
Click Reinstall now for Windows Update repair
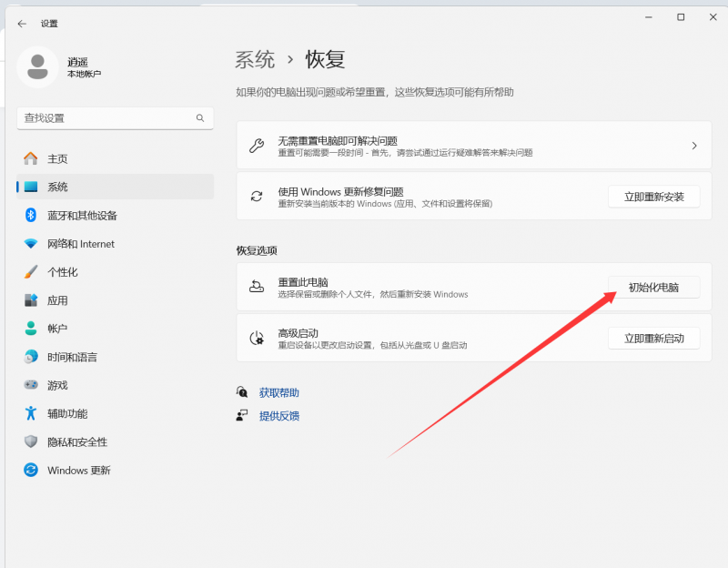[653, 195]
